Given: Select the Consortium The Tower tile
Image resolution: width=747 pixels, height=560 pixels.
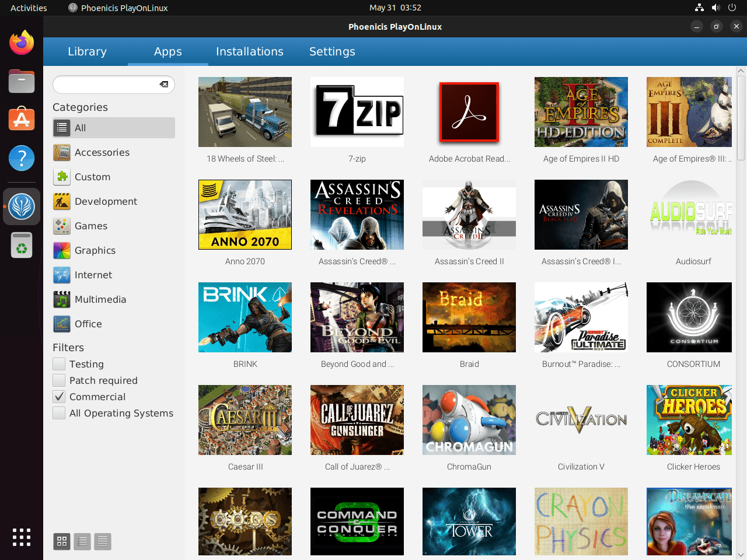Looking at the screenshot, I should point(469,521).
